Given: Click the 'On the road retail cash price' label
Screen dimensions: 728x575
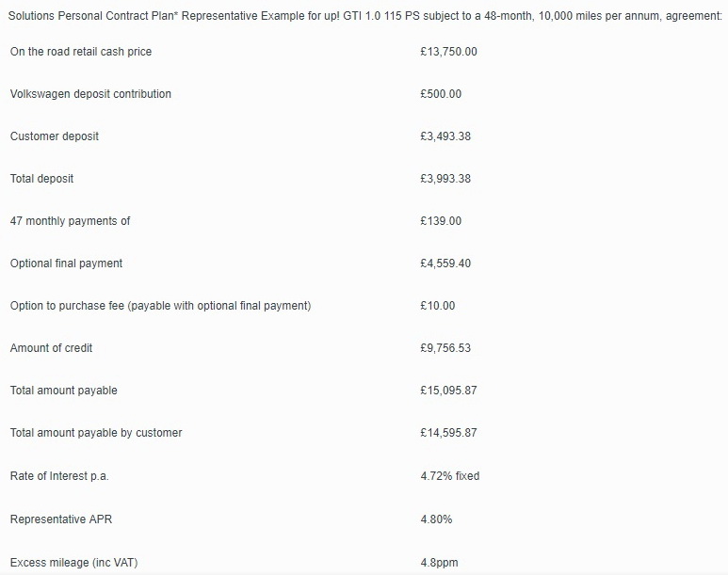Looking at the screenshot, I should click(x=81, y=52).
